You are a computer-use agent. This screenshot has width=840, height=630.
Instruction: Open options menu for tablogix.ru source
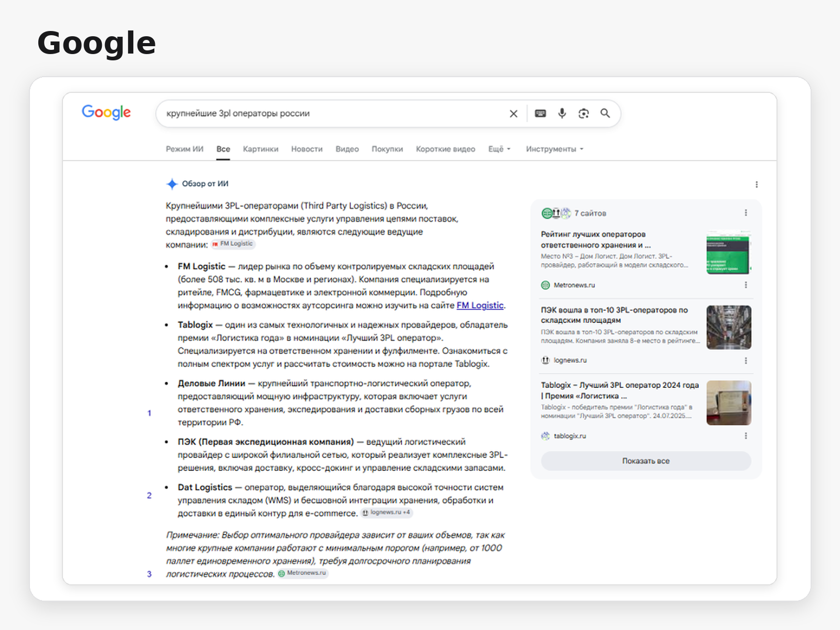pyautogui.click(x=745, y=436)
